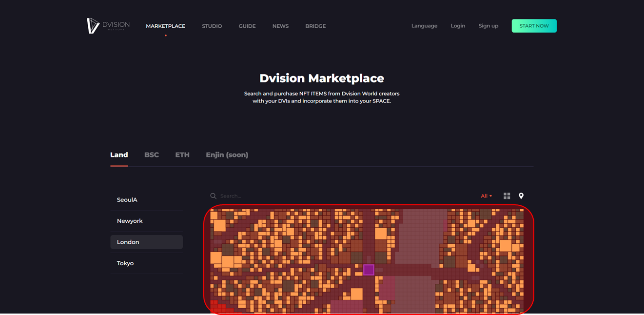Select the ETH tab

182,155
